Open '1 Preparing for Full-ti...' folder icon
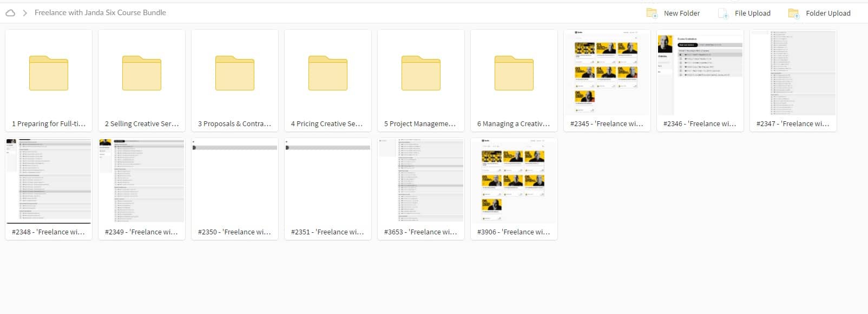This screenshot has height=314, width=868. (49, 73)
